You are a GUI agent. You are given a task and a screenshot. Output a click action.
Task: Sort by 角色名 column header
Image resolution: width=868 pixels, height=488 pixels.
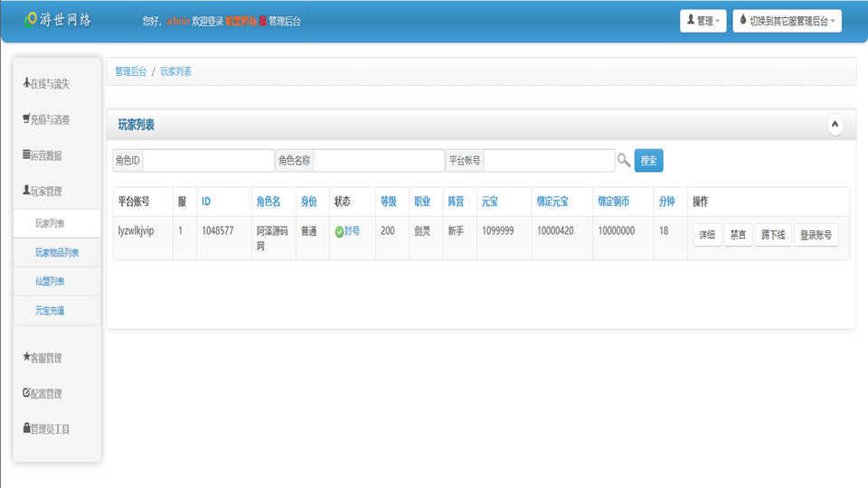(x=268, y=202)
